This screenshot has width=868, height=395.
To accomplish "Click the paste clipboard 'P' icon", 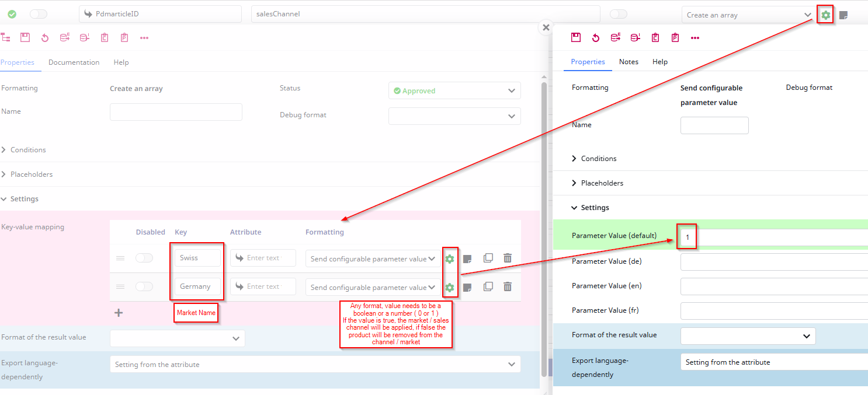I will pyautogui.click(x=124, y=37).
